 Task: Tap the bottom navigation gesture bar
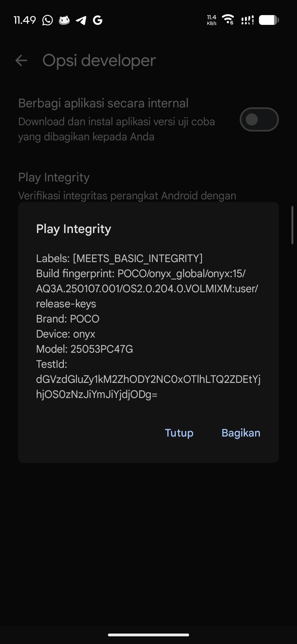pyautogui.click(x=148, y=635)
